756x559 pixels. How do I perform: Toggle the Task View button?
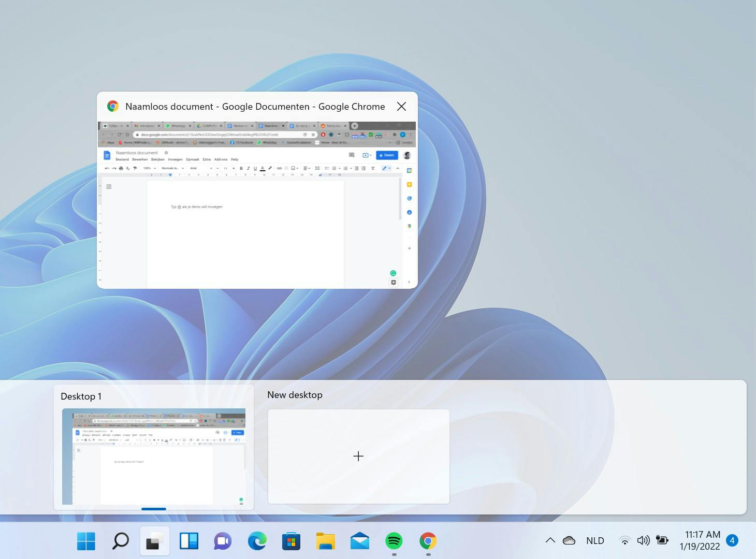point(154,541)
